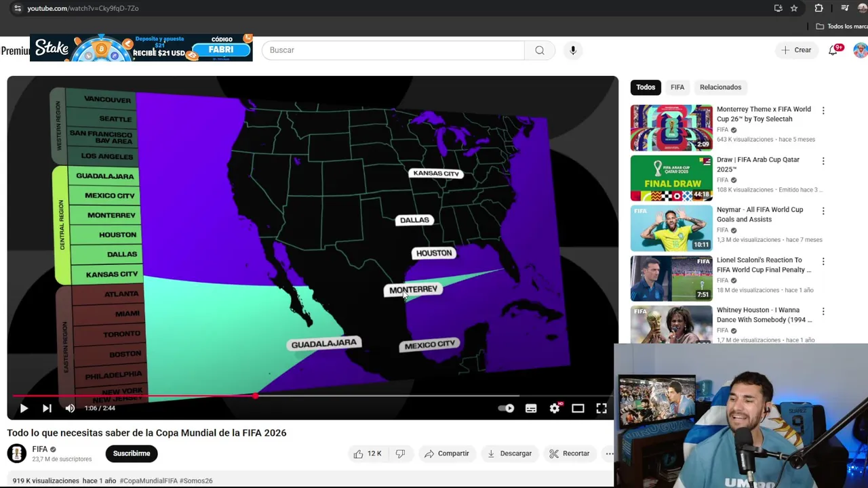Start voice search with microphone
Image resolution: width=868 pixels, height=488 pixels.
(573, 50)
